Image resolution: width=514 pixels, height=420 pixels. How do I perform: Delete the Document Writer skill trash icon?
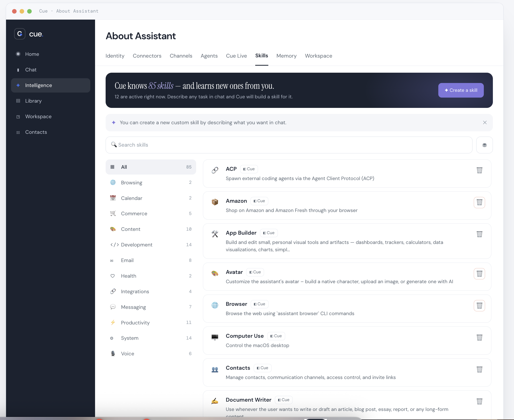pos(479,401)
